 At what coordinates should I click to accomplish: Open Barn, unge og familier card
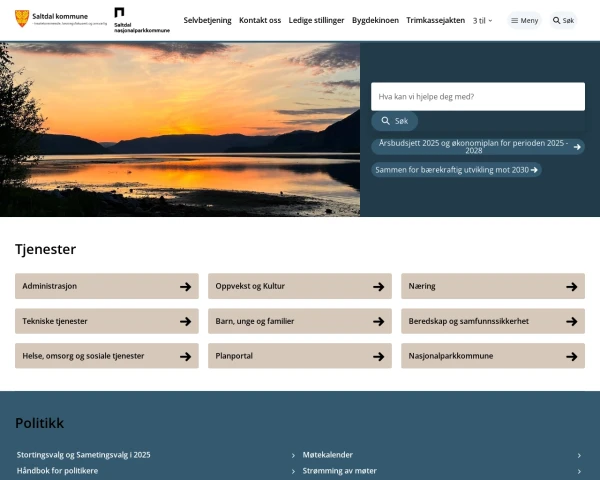point(300,321)
